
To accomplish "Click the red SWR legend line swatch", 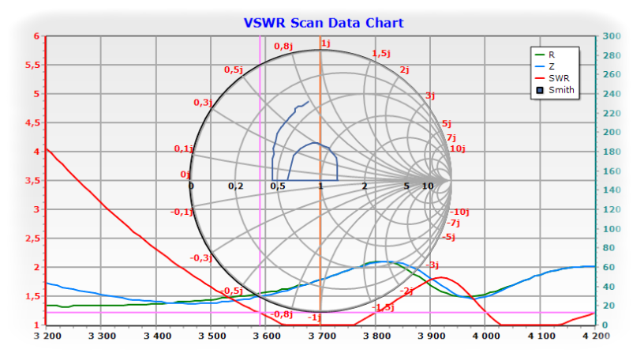I will coord(540,78).
